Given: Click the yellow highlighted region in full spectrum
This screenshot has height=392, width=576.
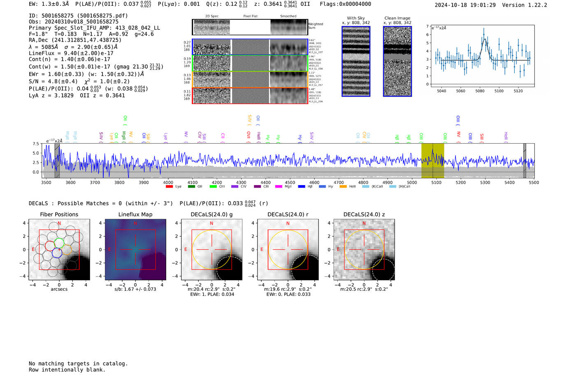Looking at the screenshot, I should click(x=432, y=161).
